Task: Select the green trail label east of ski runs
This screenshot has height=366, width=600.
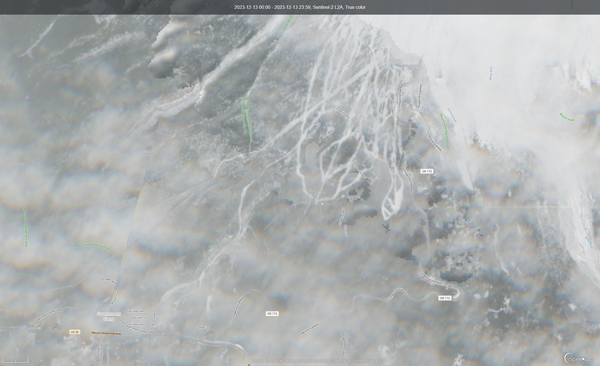Action: (445, 132)
